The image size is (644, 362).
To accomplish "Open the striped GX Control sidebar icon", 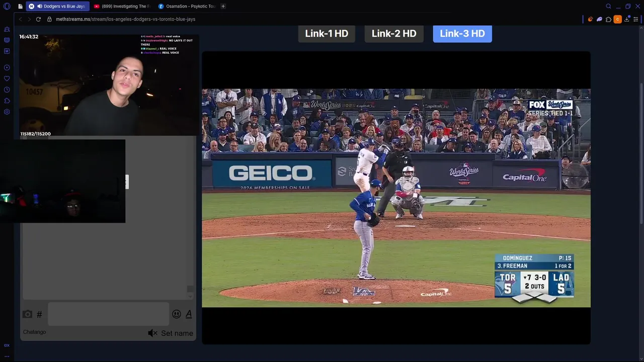I will (7, 40).
